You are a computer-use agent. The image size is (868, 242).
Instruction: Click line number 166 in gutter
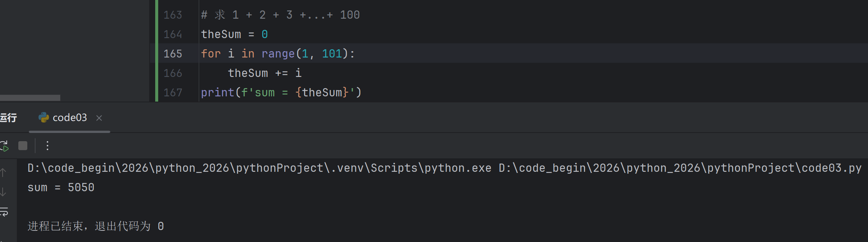pos(173,73)
